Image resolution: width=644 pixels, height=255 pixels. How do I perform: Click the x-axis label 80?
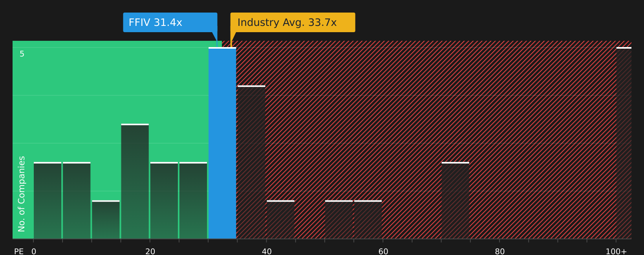pyautogui.click(x=500, y=251)
